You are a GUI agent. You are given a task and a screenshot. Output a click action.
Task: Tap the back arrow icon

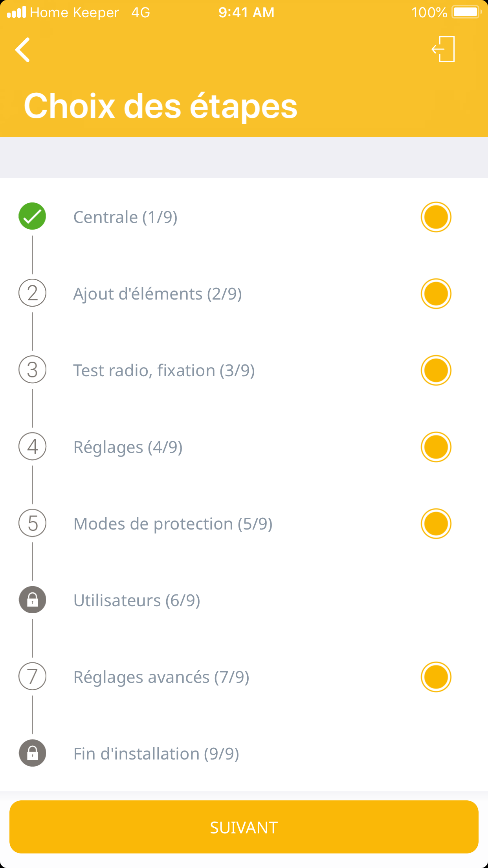coord(23,50)
